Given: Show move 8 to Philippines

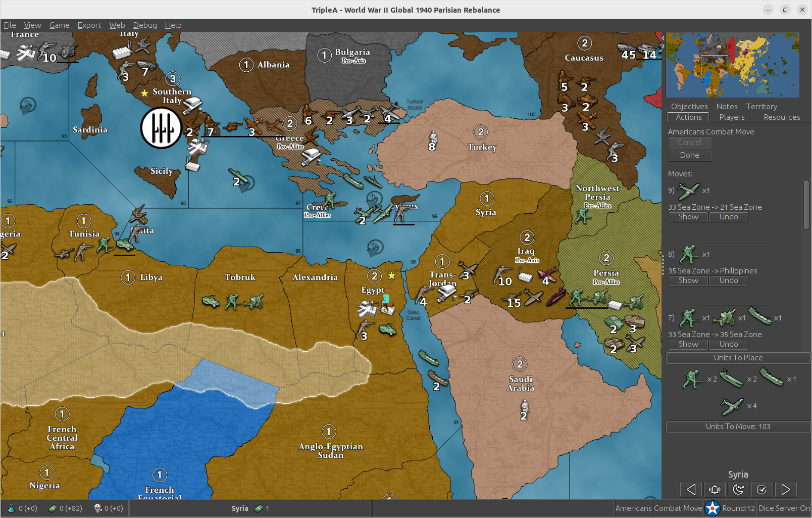Looking at the screenshot, I should 688,280.
